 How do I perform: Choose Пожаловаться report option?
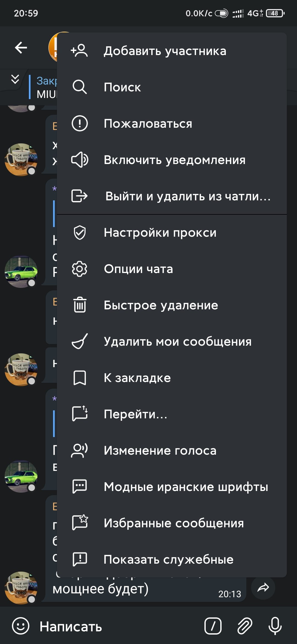pos(172,124)
